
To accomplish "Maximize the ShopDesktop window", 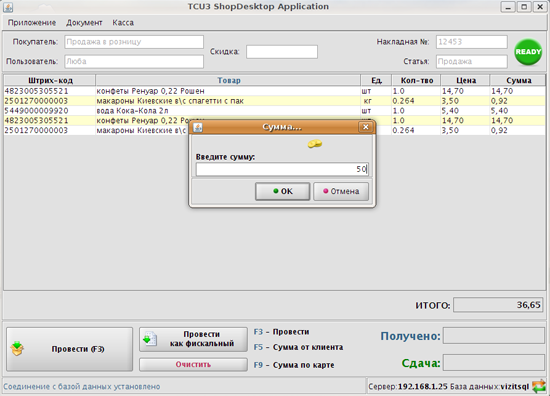I will click(x=524, y=7).
